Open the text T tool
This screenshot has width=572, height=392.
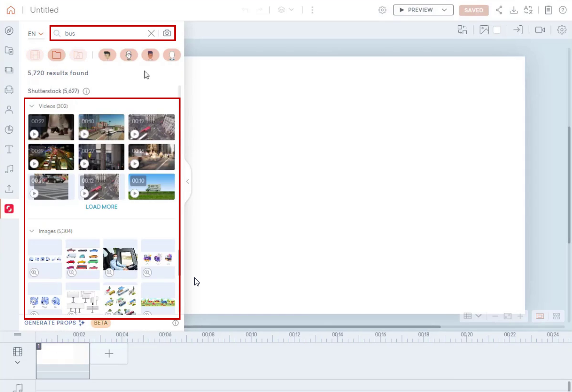[x=9, y=149]
